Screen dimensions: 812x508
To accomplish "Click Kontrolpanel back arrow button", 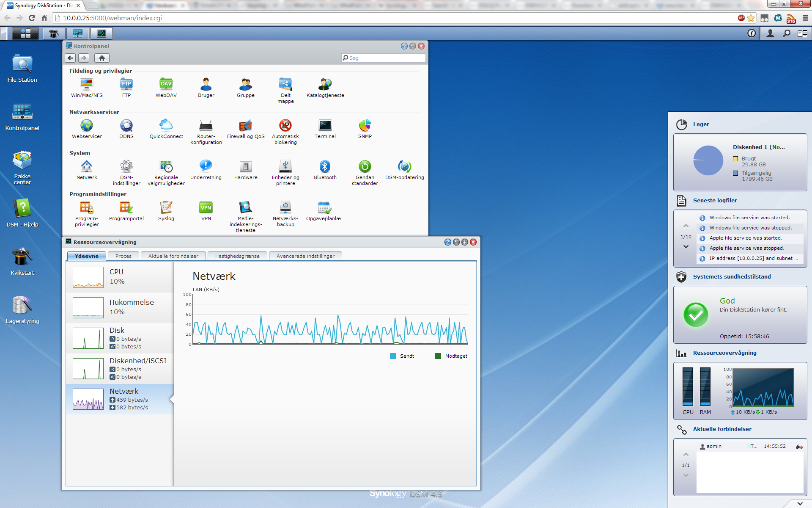I will coord(71,58).
